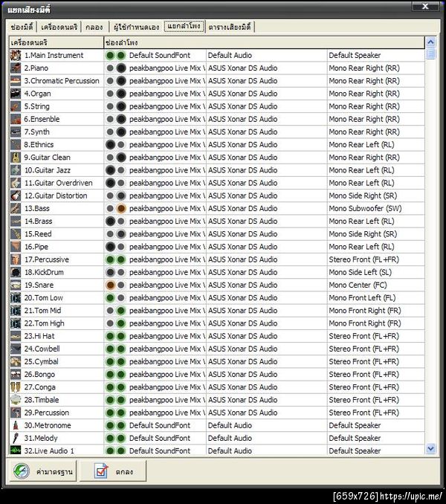The height and width of the screenshot is (504, 446).
Task: Toggle right green dot for 1.Main Instrument
Action: [121, 55]
